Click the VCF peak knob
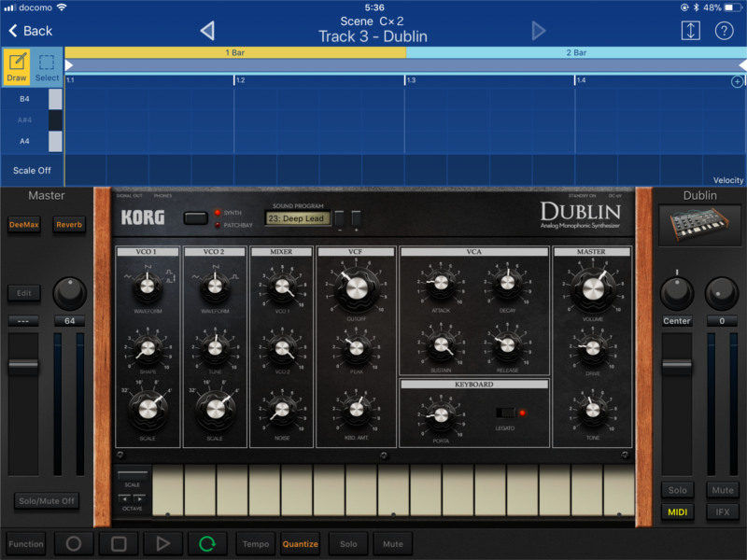The height and width of the screenshot is (560, 747). (357, 348)
